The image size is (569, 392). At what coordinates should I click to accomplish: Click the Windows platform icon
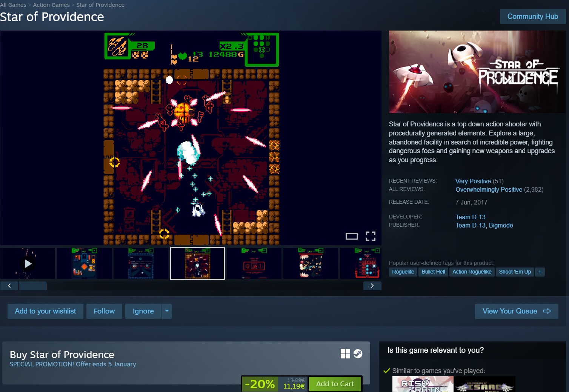click(345, 354)
